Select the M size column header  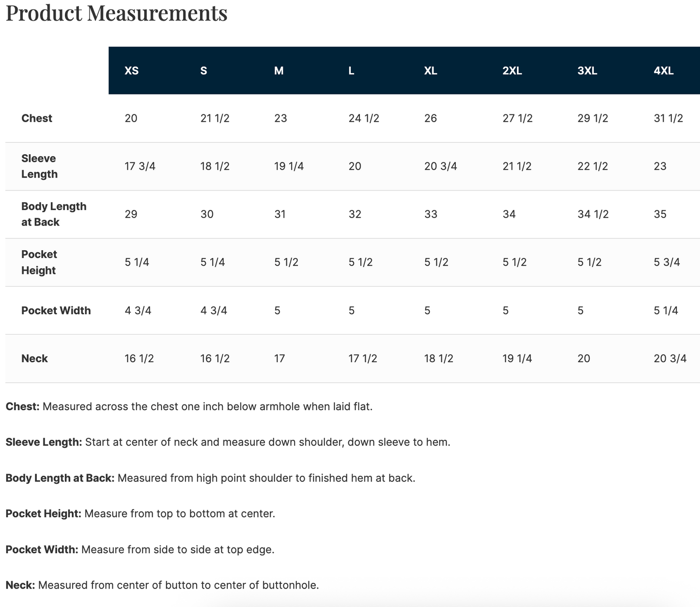pos(279,71)
